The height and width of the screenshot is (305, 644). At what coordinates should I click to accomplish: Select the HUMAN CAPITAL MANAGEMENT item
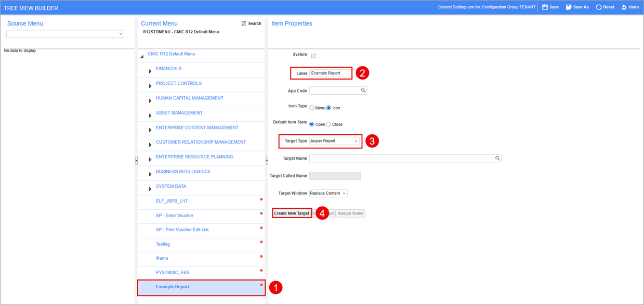189,98
